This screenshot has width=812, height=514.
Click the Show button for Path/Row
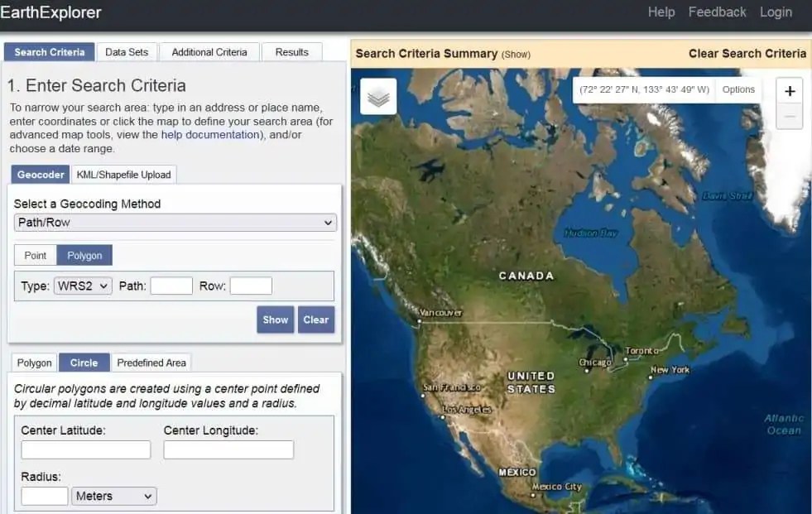[275, 319]
